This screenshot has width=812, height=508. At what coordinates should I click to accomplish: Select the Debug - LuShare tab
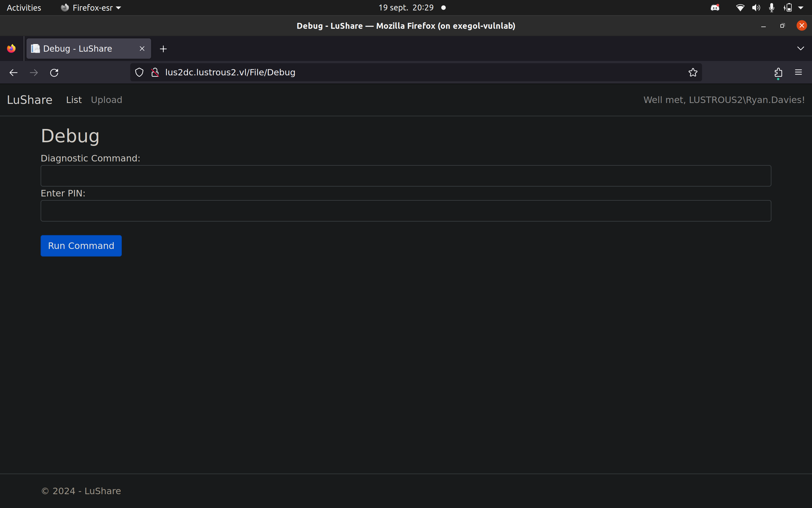click(89, 49)
